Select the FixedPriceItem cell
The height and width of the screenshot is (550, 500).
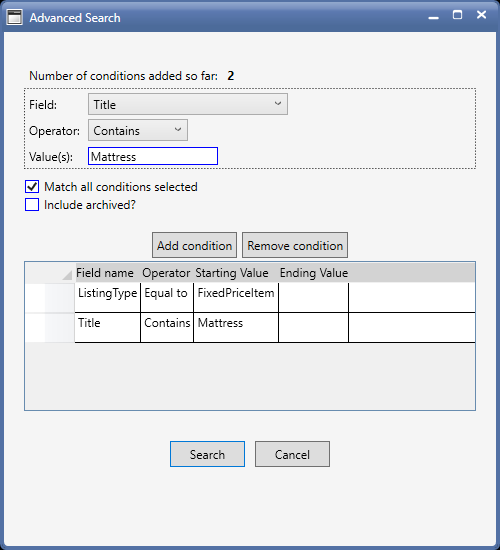pos(236,297)
